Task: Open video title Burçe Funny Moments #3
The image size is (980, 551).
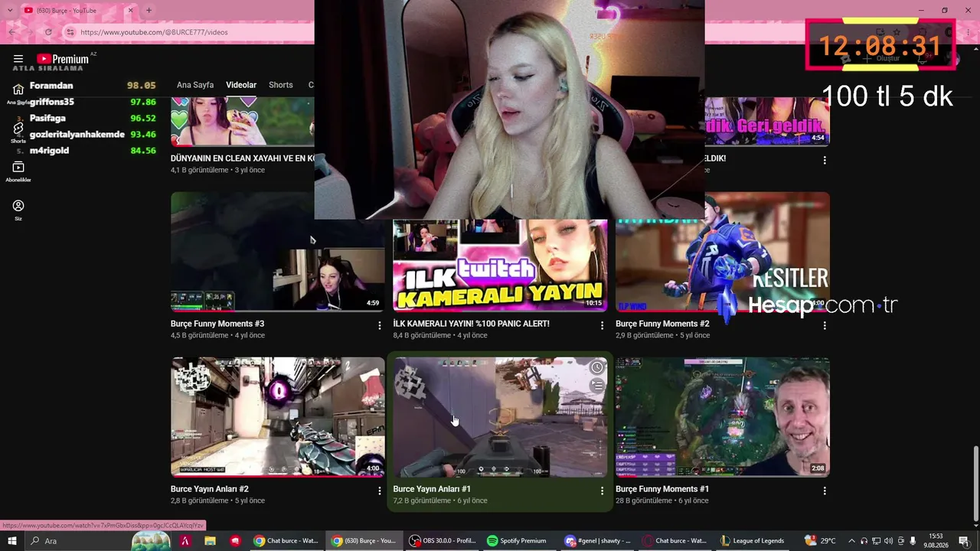Action: click(x=217, y=324)
